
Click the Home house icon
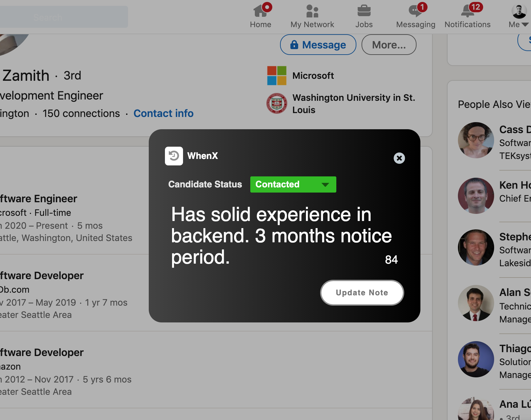click(260, 11)
